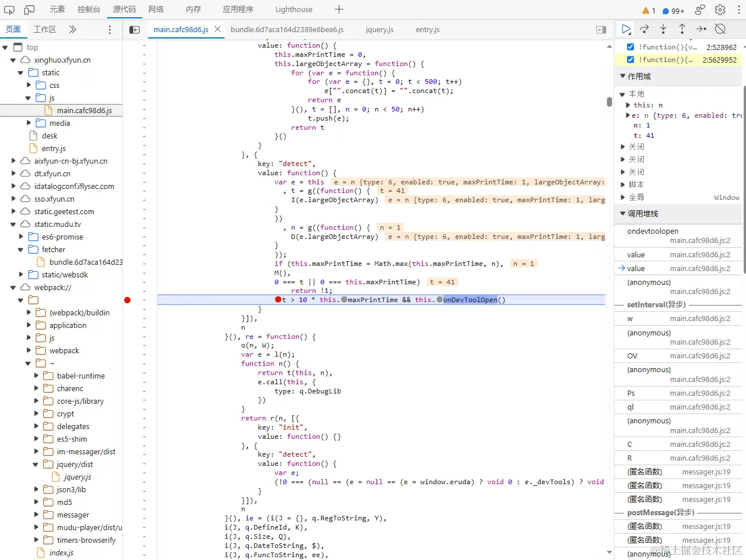Viewport: 746px width, 560px height.
Task: Step into the next function call
Action: [663, 29]
